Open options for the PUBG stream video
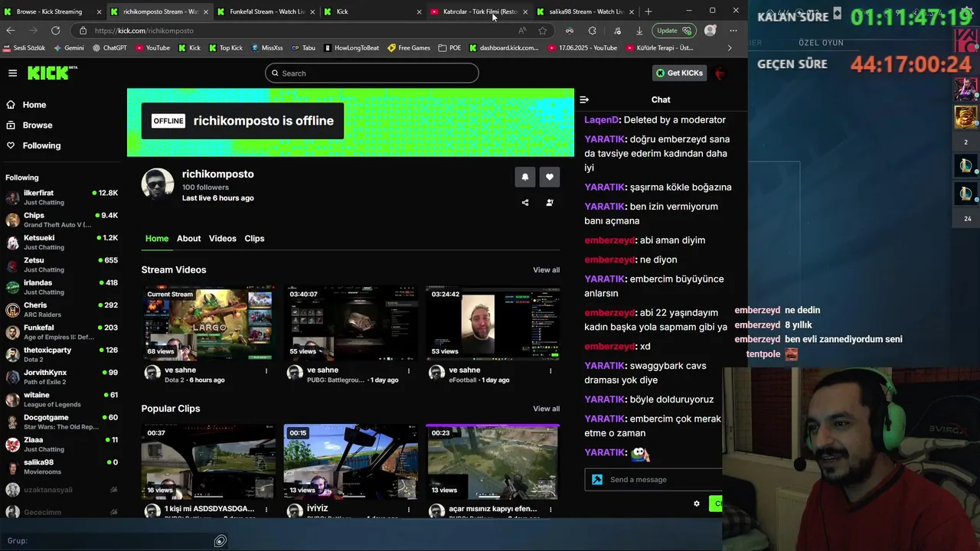Viewport: 980px width, 551px height. (x=409, y=370)
